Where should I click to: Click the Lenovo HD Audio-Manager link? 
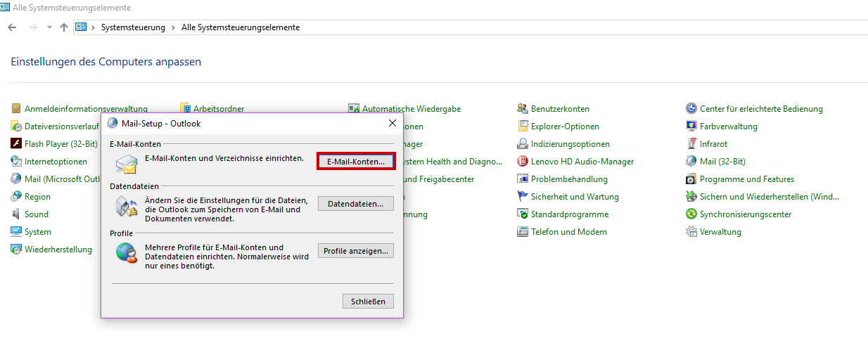coord(582,162)
